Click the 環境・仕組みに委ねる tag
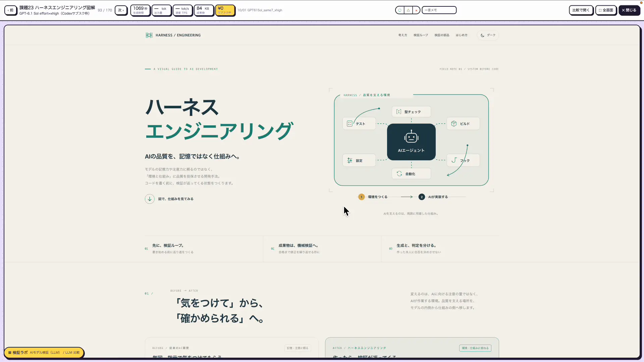 tap(475, 348)
